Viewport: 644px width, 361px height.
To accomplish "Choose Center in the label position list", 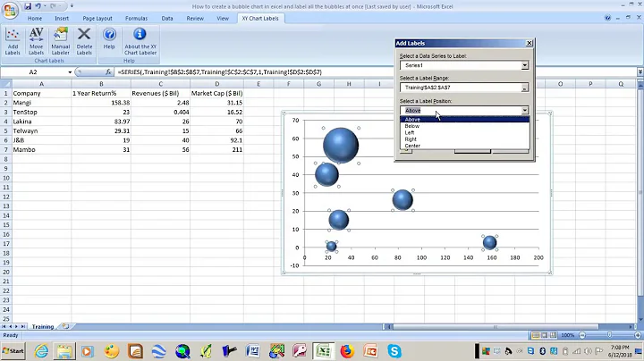I will tap(465, 146).
